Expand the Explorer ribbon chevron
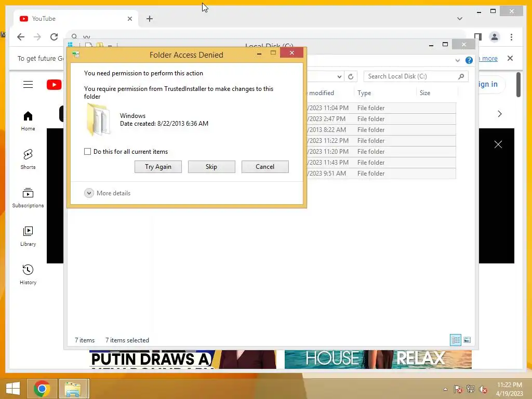Image resolution: width=532 pixels, height=399 pixels. point(457,60)
